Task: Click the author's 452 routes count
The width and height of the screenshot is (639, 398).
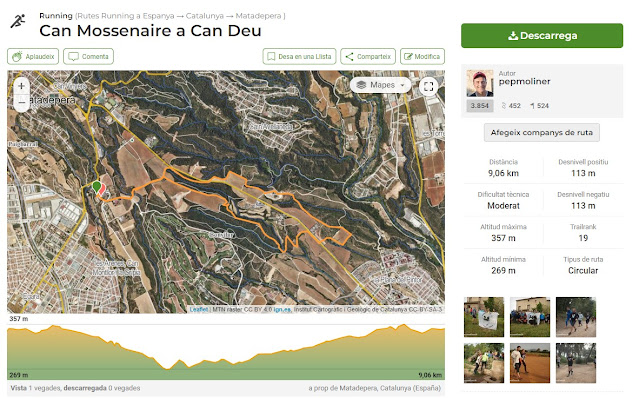Action: 511,106
